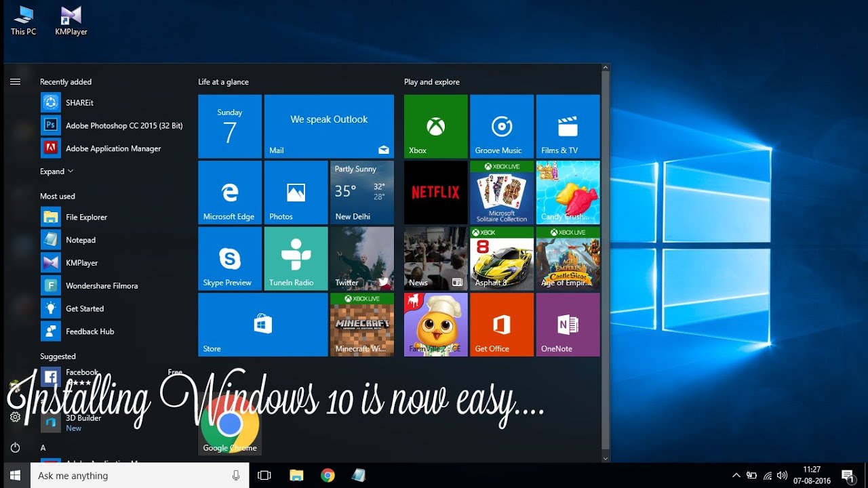This screenshot has width=868, height=488.
Task: Open the New Delhi weather tile
Action: 362,192
